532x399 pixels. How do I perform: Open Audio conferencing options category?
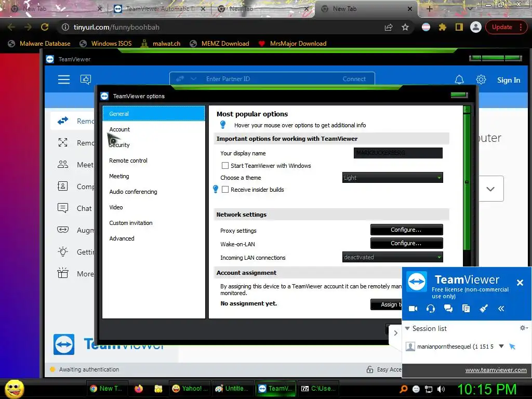tap(154, 192)
